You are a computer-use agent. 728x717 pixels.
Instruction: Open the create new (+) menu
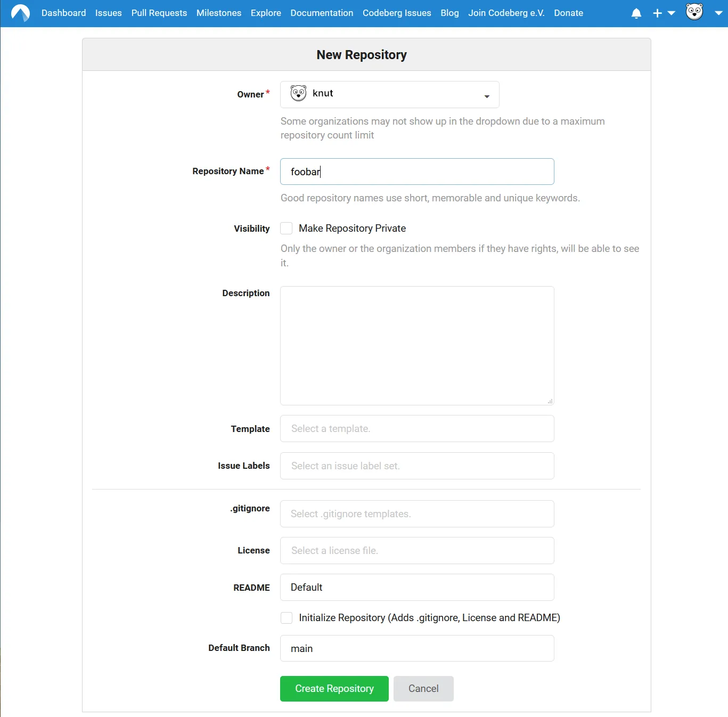pyautogui.click(x=657, y=13)
